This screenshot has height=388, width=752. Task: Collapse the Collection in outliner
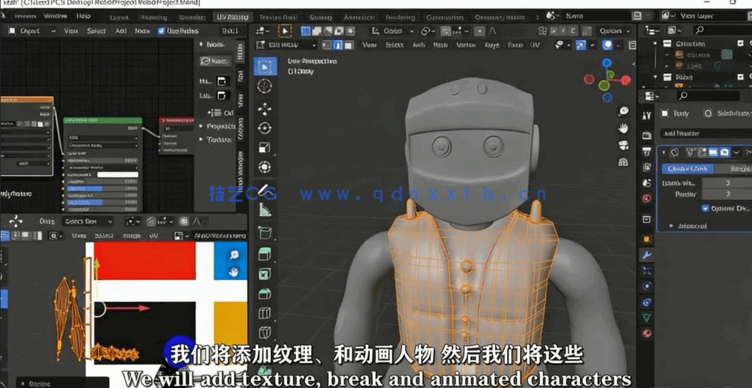pos(656,44)
